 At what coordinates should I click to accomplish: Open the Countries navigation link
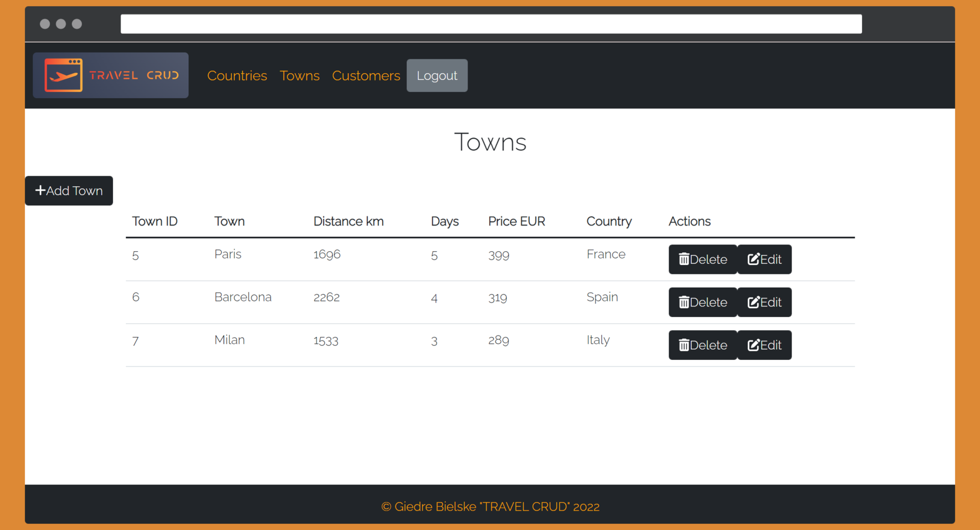tap(237, 76)
